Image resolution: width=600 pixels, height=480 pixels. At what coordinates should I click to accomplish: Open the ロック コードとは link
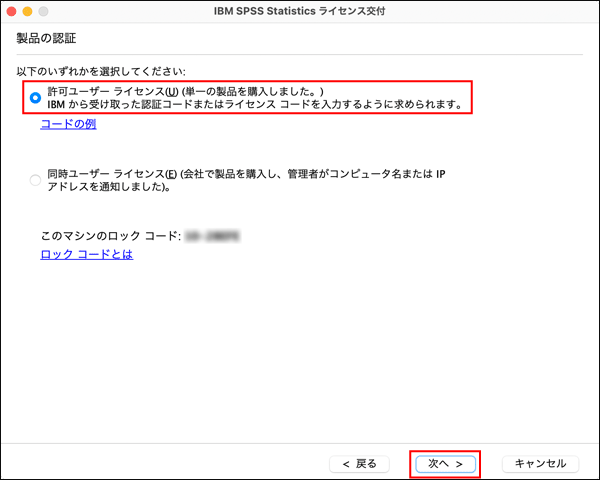86,254
